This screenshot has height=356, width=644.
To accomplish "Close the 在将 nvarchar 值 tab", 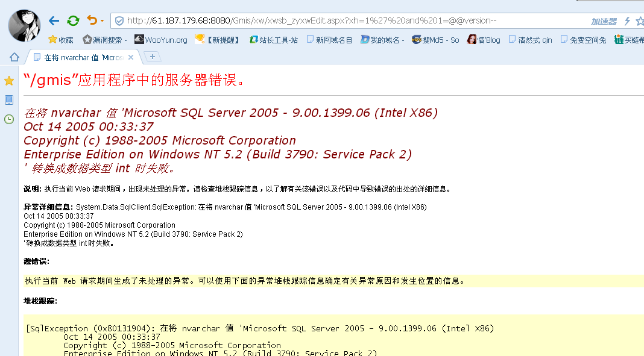I will tap(131, 57).
